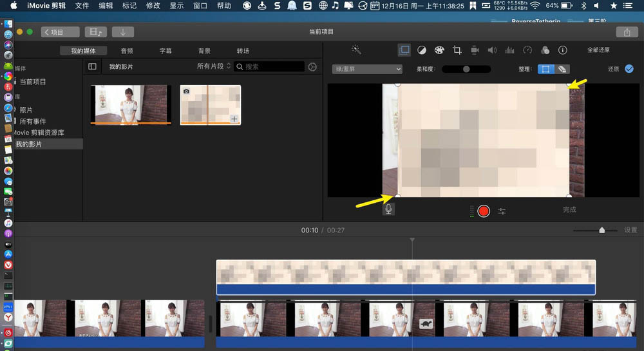Open the color correction palette tool
Viewport: 644px width, 351px height.
439,50
